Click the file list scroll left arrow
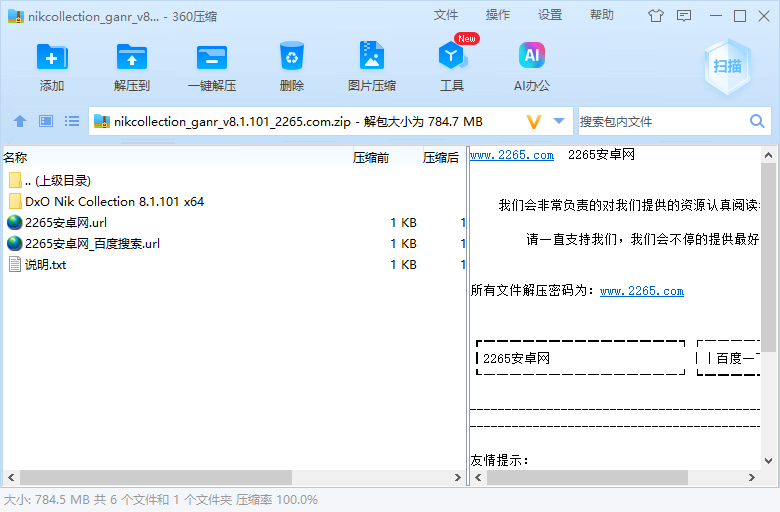Viewport: 780px width, 512px height. pyautogui.click(x=10, y=478)
